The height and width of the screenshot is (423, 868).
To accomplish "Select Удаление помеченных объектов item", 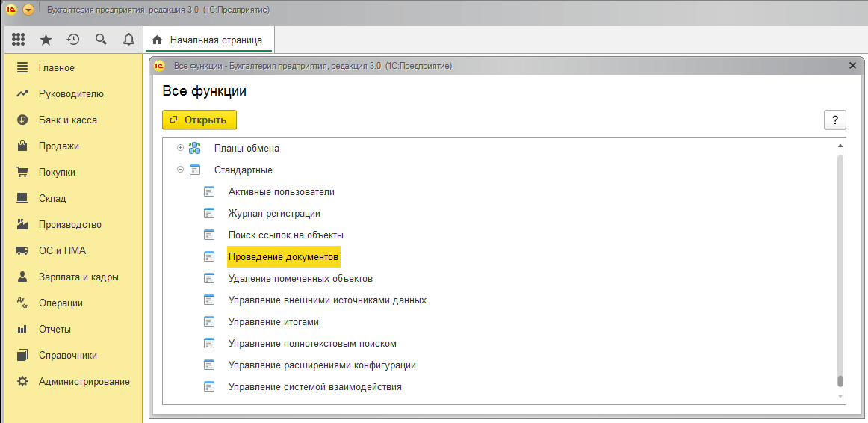I will click(x=300, y=279).
